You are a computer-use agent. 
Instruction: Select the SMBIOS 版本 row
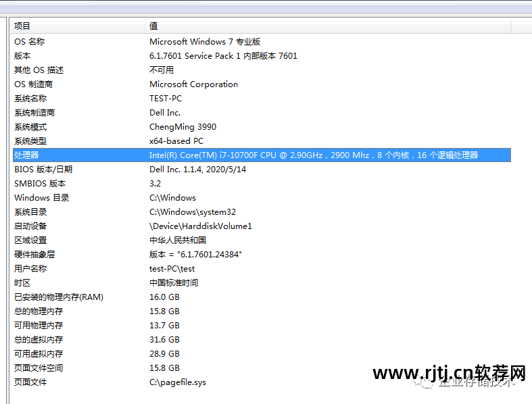262,184
